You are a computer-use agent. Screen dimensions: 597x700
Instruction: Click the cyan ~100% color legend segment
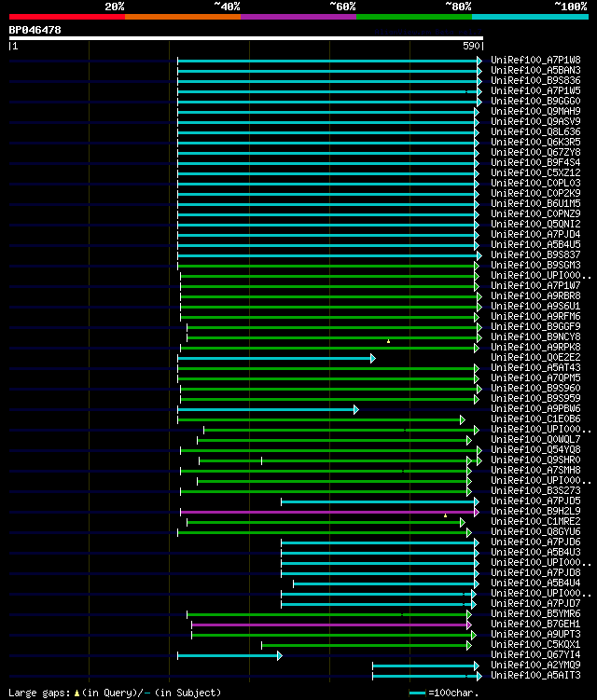pos(531,17)
